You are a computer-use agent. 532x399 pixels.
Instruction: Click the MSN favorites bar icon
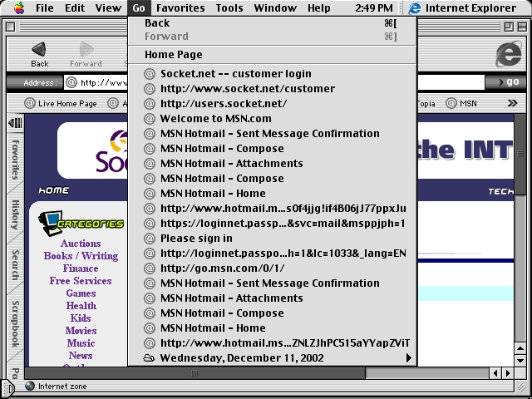tap(451, 104)
